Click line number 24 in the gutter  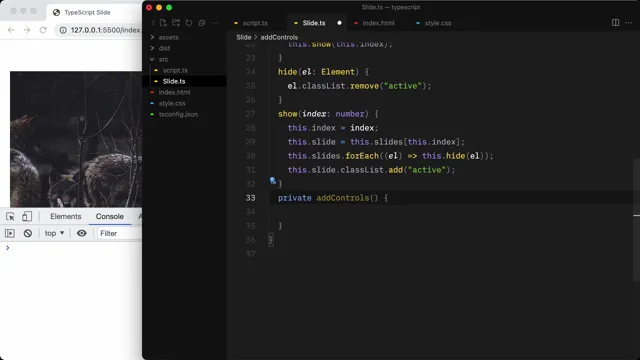coord(250,72)
